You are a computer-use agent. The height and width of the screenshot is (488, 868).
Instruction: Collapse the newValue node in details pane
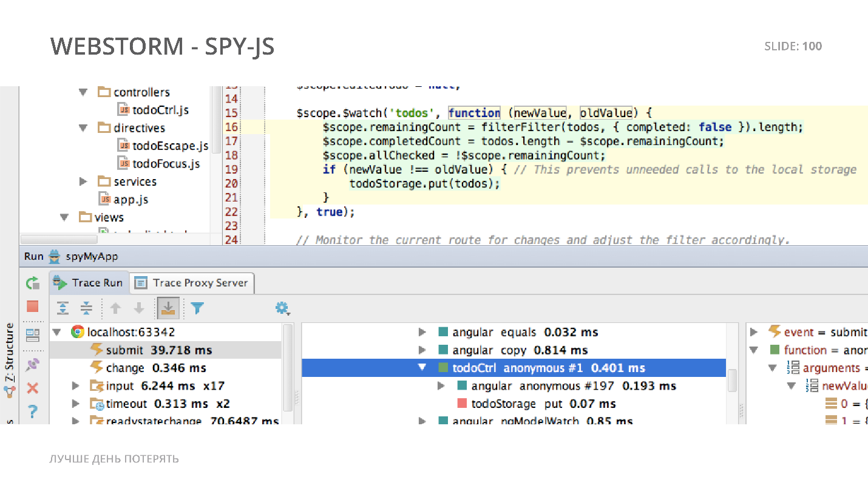[x=792, y=386]
